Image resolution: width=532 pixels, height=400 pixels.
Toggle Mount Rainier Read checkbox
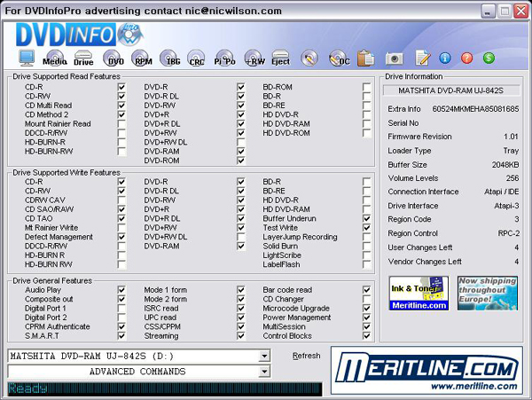click(x=121, y=123)
